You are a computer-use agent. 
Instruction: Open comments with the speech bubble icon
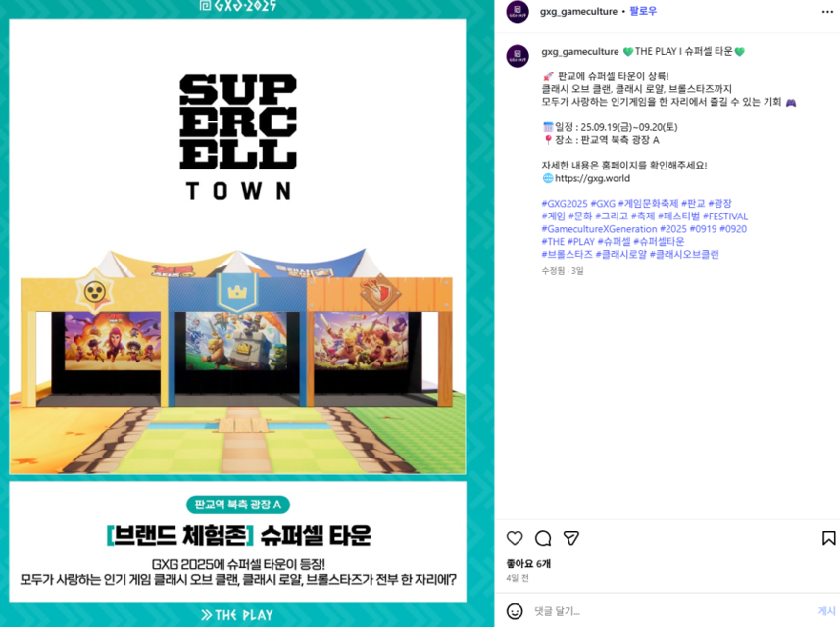(x=543, y=538)
